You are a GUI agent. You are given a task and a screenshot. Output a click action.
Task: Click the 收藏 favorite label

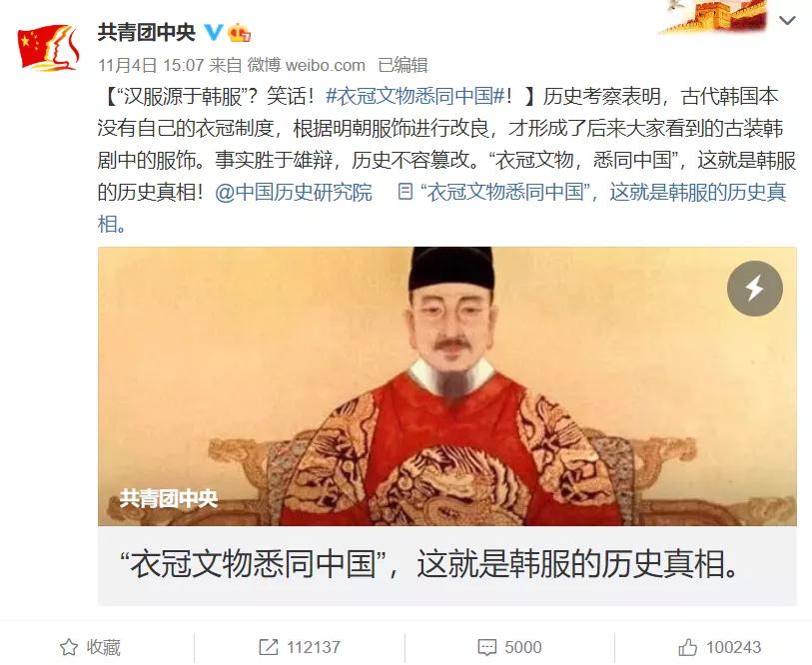click(104, 647)
